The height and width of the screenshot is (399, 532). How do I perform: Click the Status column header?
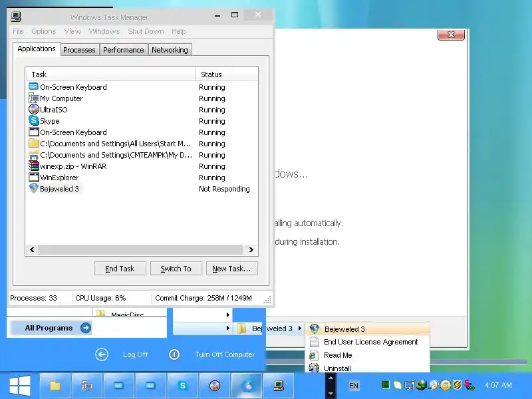point(227,74)
